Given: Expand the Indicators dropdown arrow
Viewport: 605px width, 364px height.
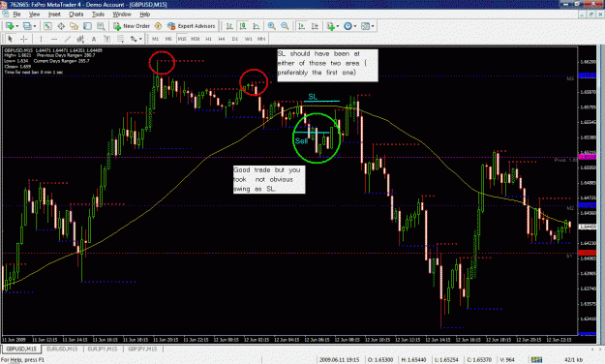Looking at the screenshot, I should (x=338, y=26).
